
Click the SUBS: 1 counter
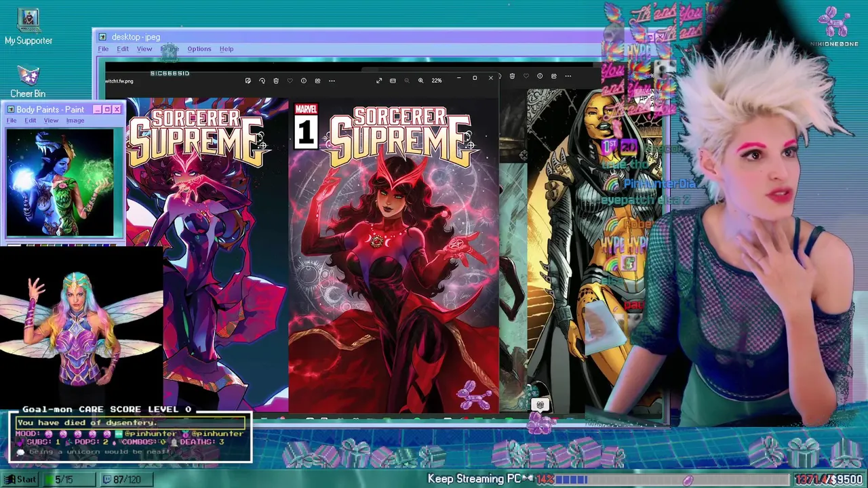[x=39, y=442]
